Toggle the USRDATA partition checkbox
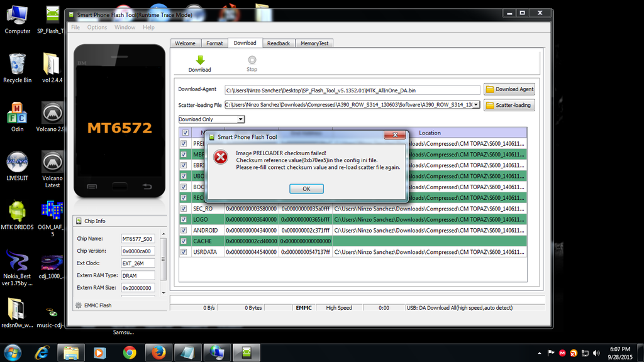644x362 pixels. point(184,252)
